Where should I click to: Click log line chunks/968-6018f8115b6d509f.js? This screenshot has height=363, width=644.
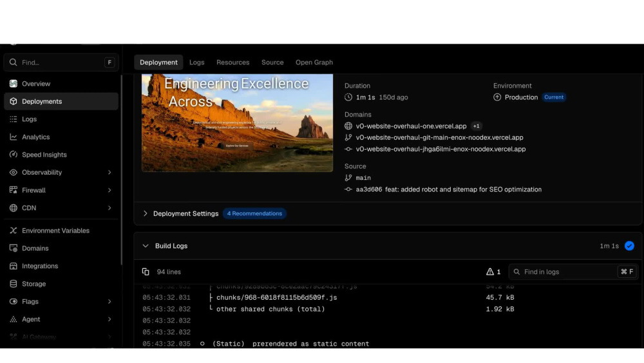[276, 297]
